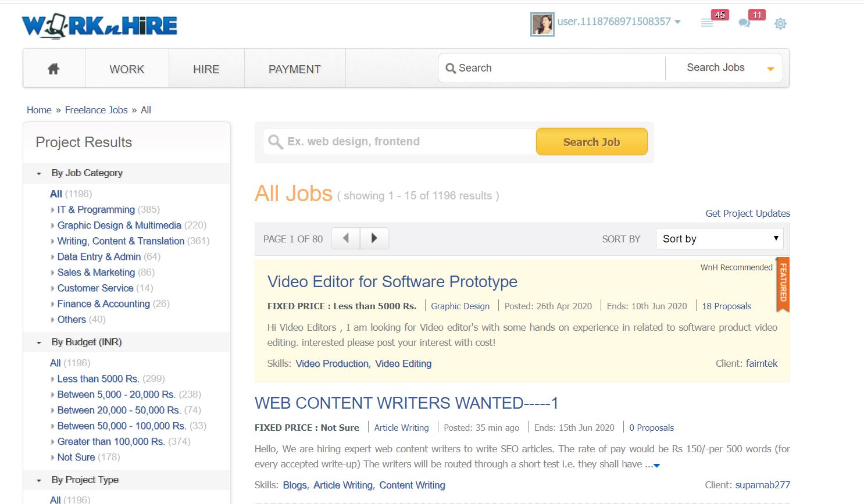Expand the truncated job description arrow
Image resolution: width=864 pixels, height=504 pixels.
click(656, 465)
